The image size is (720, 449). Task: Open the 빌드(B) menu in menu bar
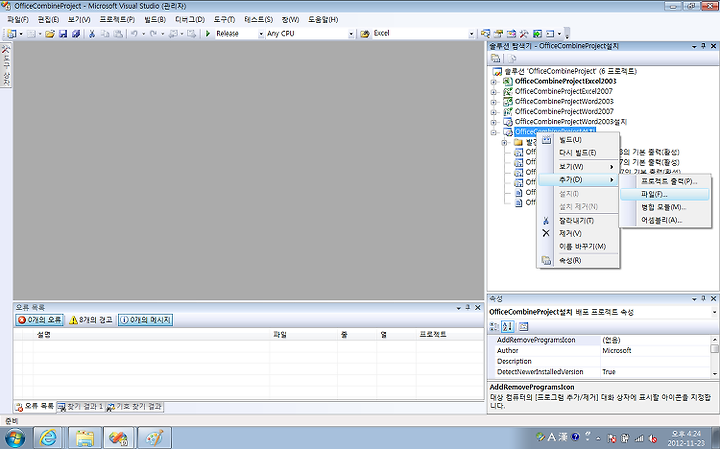coord(155,19)
